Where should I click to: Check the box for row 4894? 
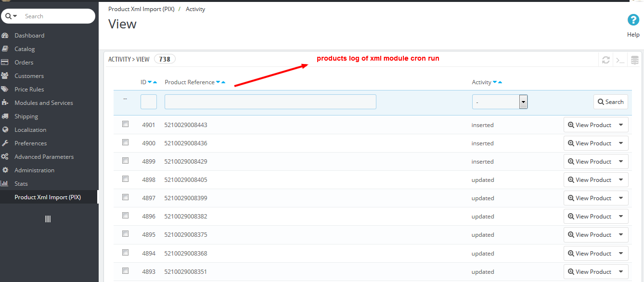pos(126,253)
